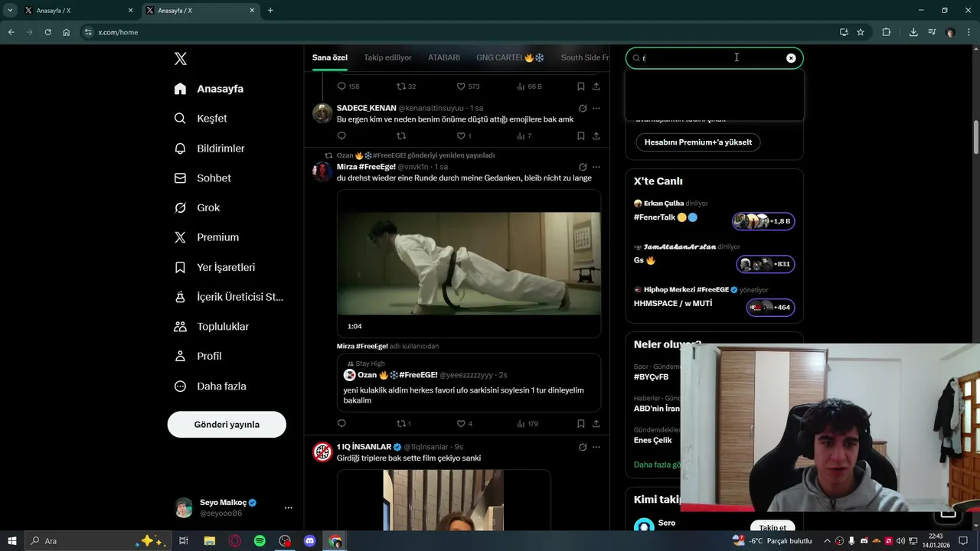Open the Windows Start menu
Viewport: 980px width, 551px height.
[12, 541]
